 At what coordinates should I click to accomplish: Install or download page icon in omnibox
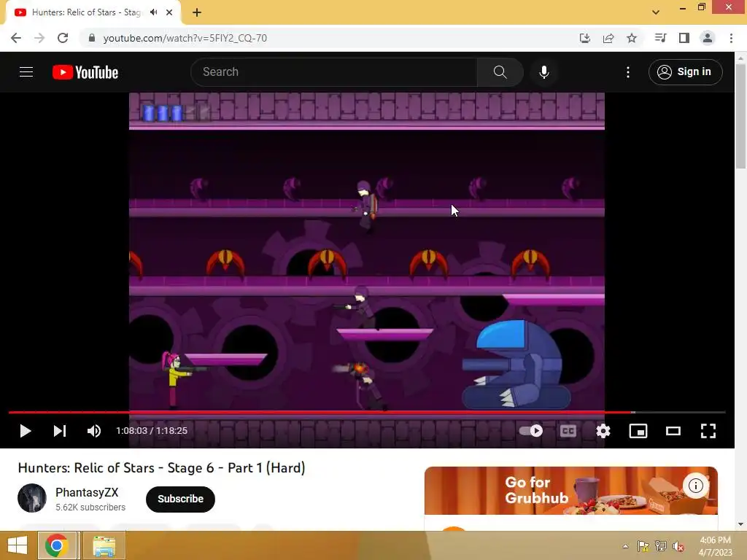pos(585,38)
